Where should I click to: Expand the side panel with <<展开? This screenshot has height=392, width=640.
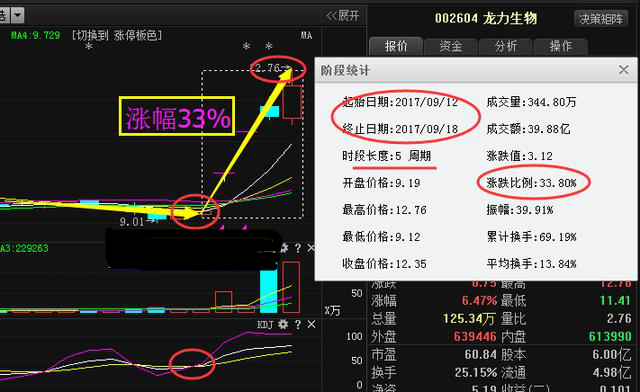(x=342, y=16)
